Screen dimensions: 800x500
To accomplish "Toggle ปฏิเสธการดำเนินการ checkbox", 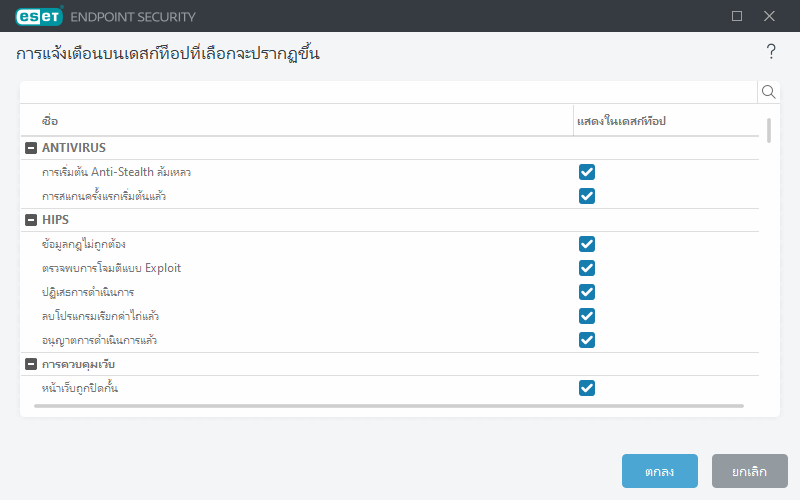I will pyautogui.click(x=587, y=292).
